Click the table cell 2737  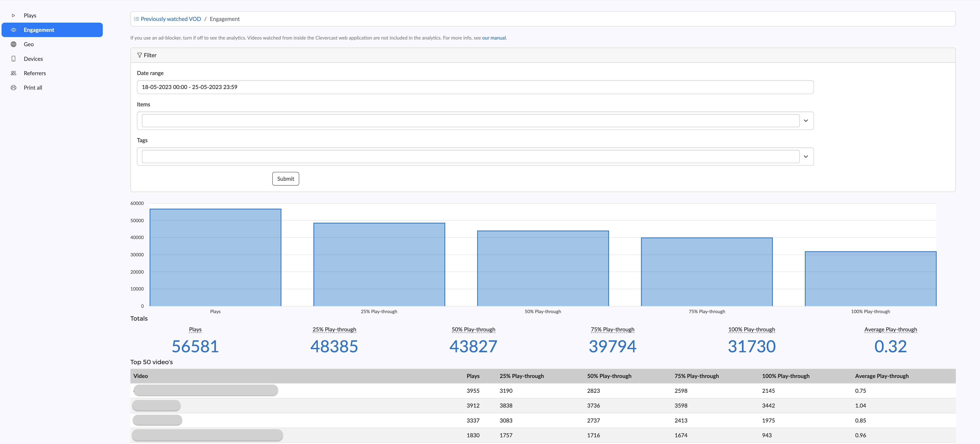coord(594,421)
